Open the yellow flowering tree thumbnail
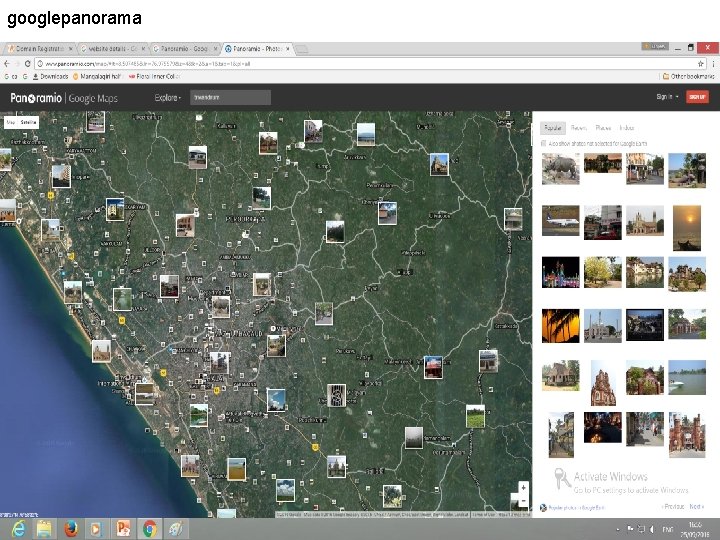Viewport: 720px width, 540px height. click(602, 272)
